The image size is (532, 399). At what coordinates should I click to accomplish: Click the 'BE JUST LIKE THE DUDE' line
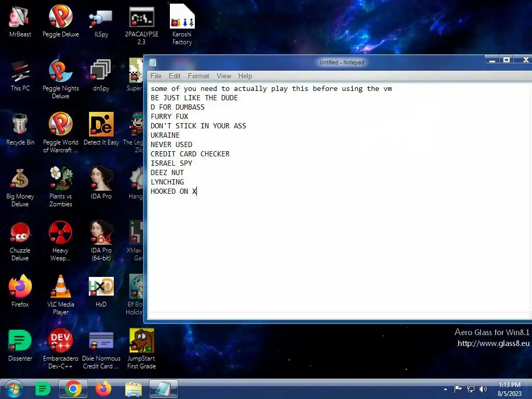pos(194,98)
